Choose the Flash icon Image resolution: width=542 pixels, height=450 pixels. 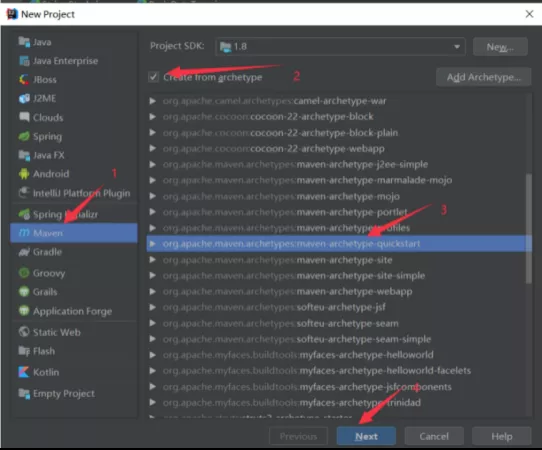pyautogui.click(x=24, y=351)
